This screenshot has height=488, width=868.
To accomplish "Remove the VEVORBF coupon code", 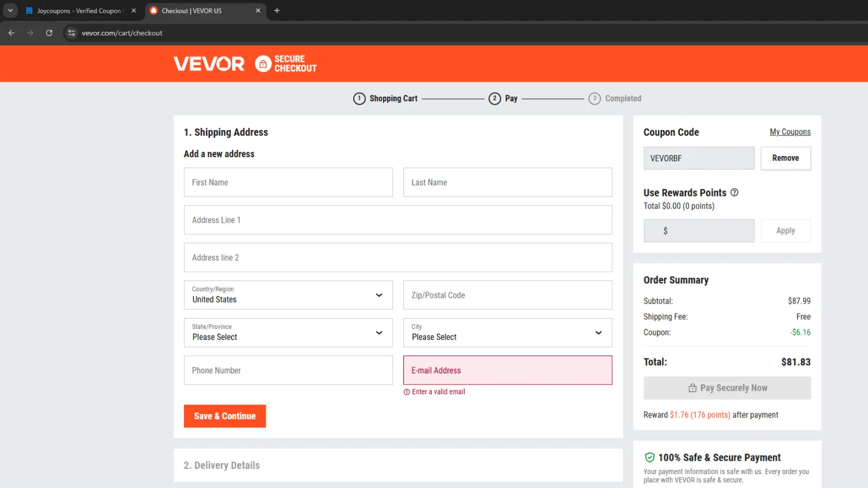I will [785, 158].
